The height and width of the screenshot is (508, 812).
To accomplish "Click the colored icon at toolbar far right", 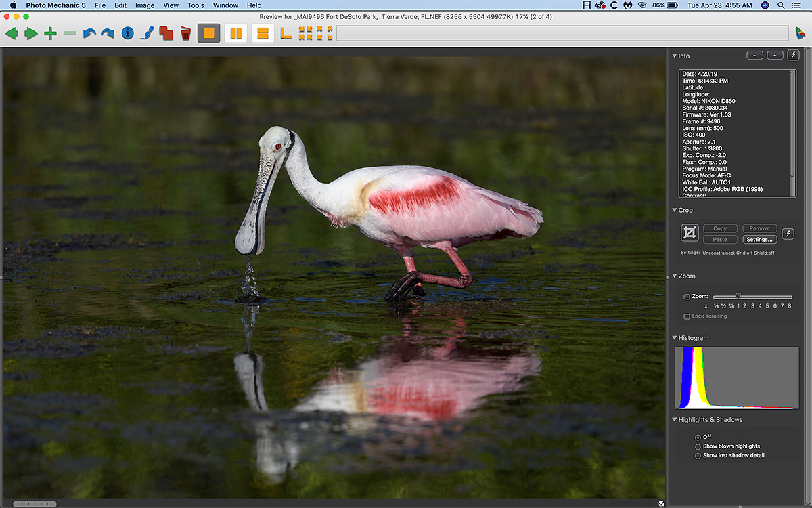I will coord(800,34).
